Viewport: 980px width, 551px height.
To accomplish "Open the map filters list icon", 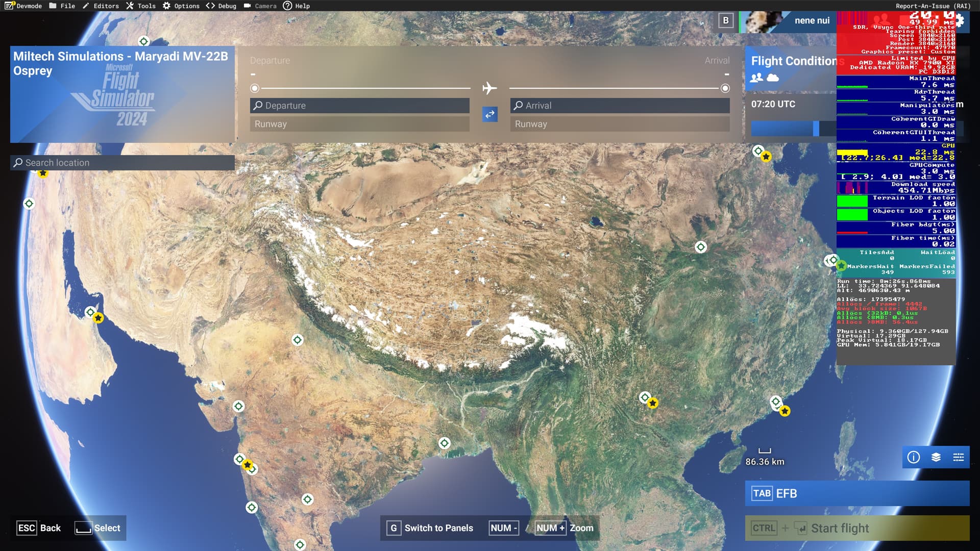I will [x=959, y=457].
